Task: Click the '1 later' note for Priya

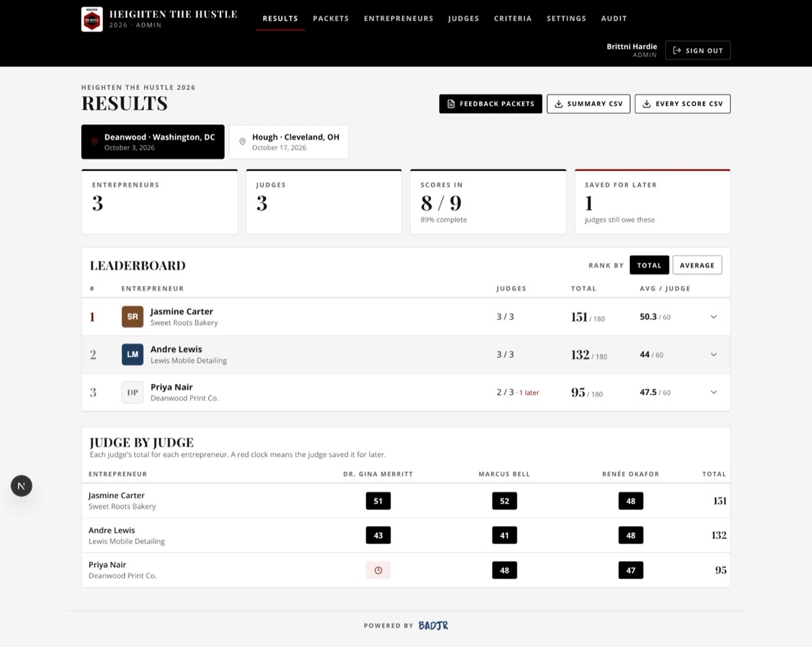Action: [530, 393]
